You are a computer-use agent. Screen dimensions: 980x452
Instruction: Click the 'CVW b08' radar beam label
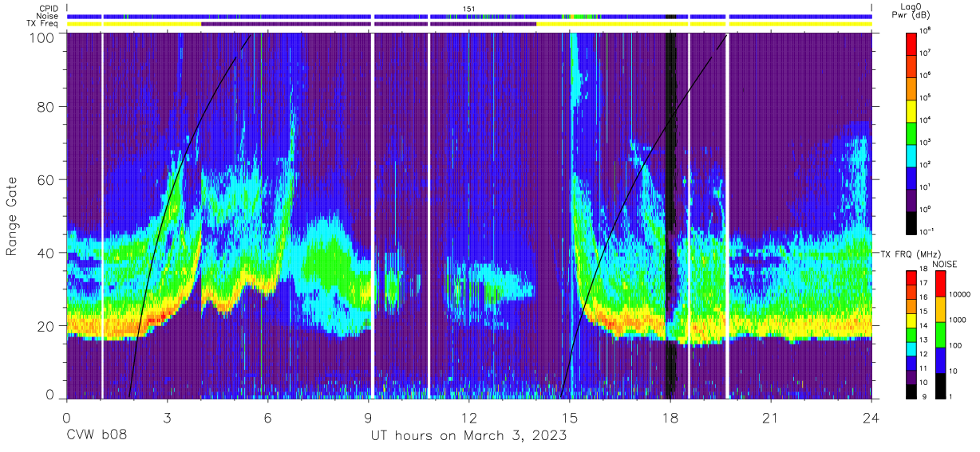[x=97, y=436]
